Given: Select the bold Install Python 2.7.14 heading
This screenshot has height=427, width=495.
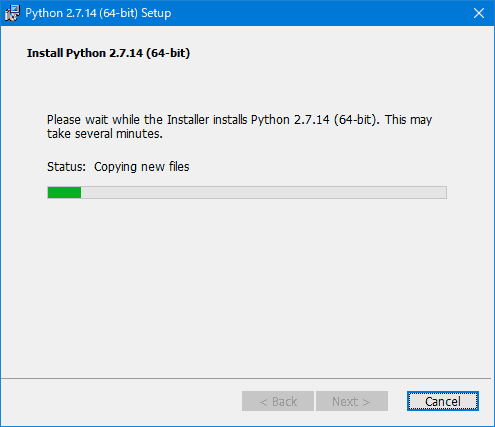Looking at the screenshot, I should [x=108, y=53].
